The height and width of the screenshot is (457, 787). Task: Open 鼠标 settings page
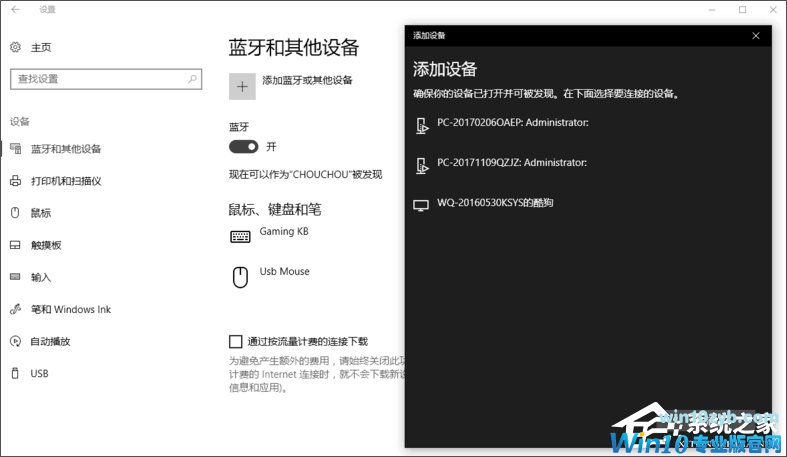pos(41,213)
